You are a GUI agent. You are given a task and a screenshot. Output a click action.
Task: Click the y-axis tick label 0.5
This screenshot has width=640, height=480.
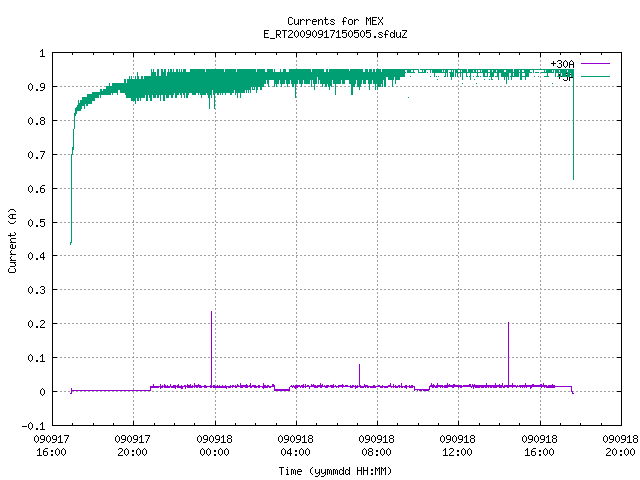(36, 223)
